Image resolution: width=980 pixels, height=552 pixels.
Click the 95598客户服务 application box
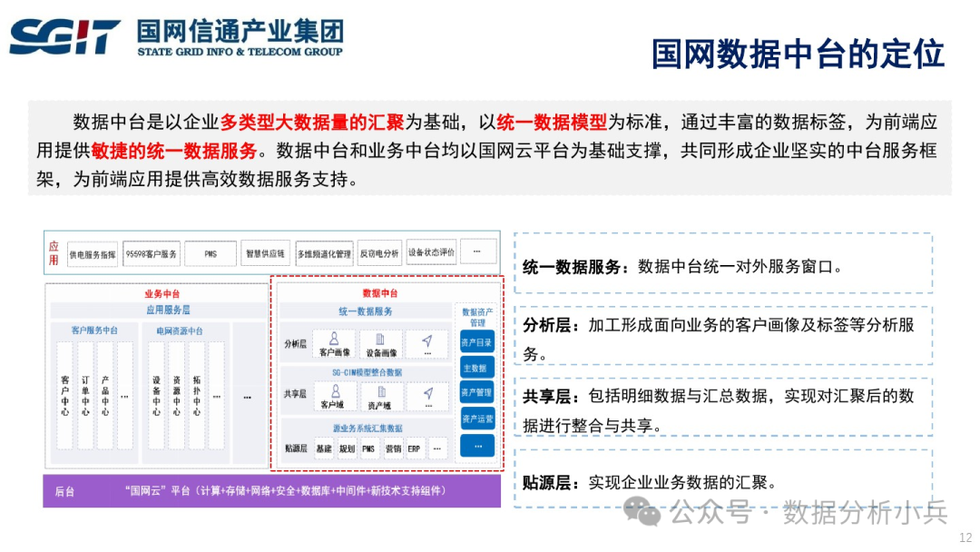point(150,254)
